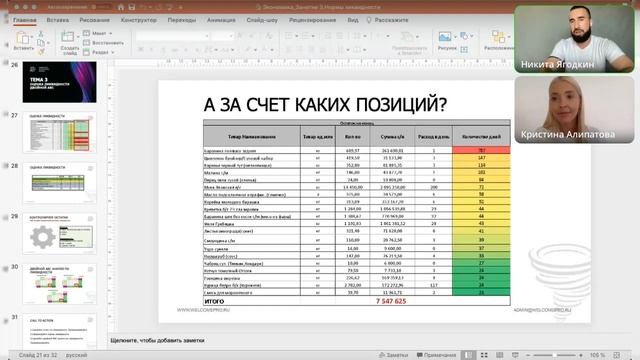This screenshot has width=640, height=360.
Task: Click the total value 7 547 625
Action: point(391,301)
